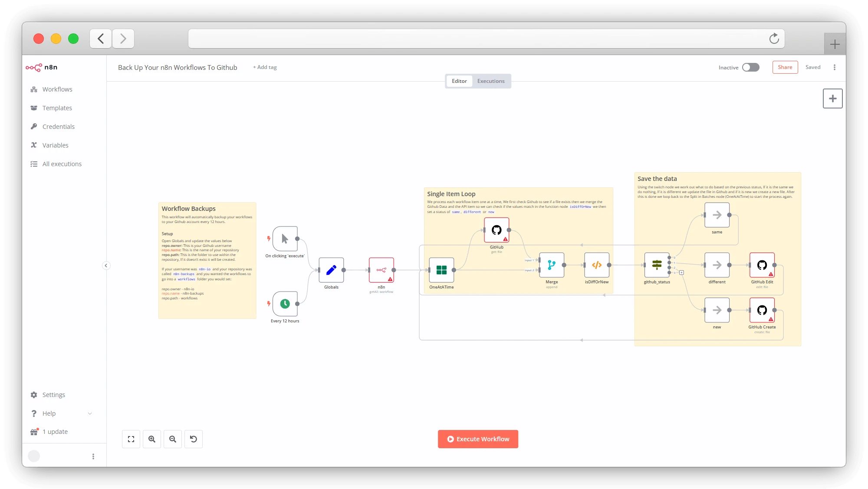The height and width of the screenshot is (489, 868).
Task: Click Add tag next to the title
Action: [x=265, y=67]
